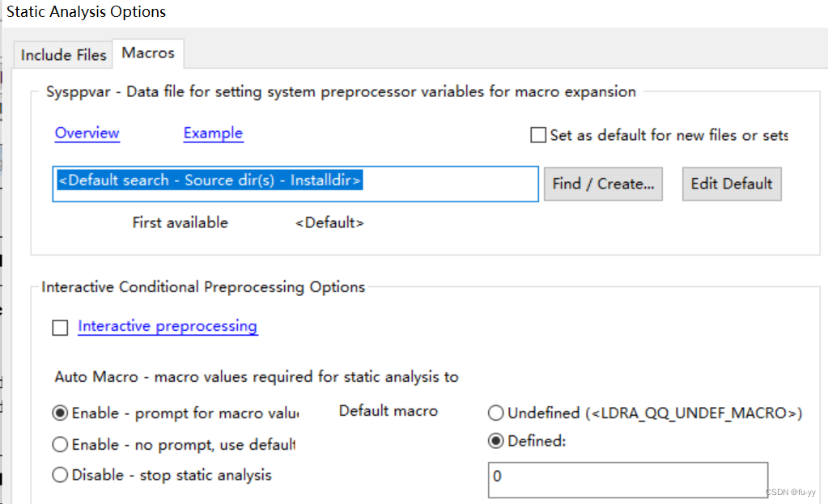Switch to the Include Files tab
Viewport: 828px width, 504px height.
(x=63, y=55)
